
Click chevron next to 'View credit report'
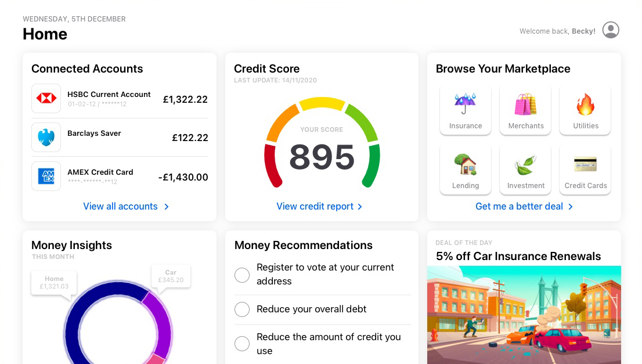[x=360, y=207]
